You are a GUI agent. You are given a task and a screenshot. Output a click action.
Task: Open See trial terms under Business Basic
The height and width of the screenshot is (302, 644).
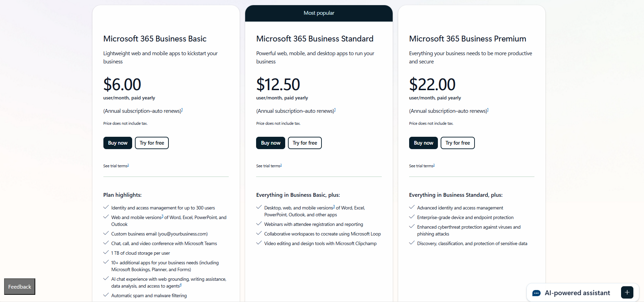[x=115, y=166]
